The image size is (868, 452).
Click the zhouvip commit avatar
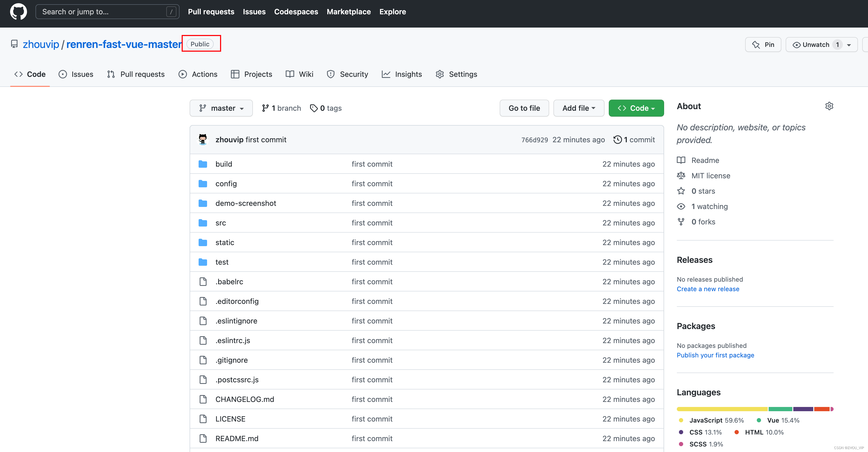(203, 140)
